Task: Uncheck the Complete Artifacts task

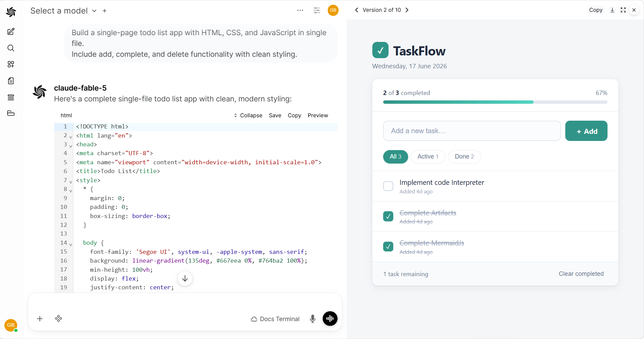Action: (388, 216)
